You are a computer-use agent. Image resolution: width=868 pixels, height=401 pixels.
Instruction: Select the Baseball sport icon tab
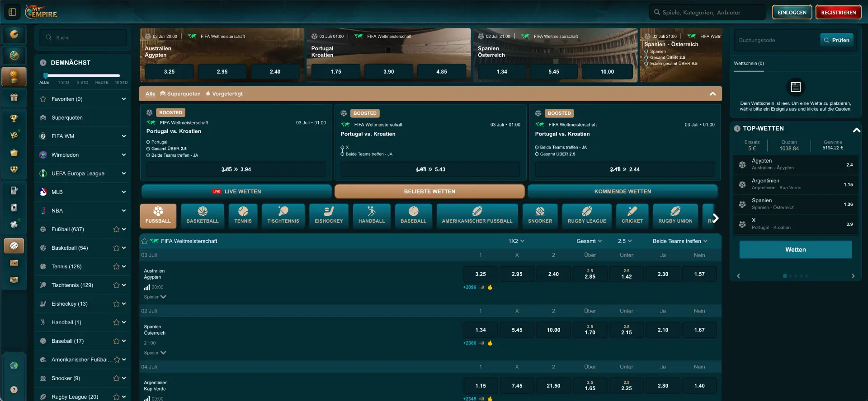click(413, 216)
